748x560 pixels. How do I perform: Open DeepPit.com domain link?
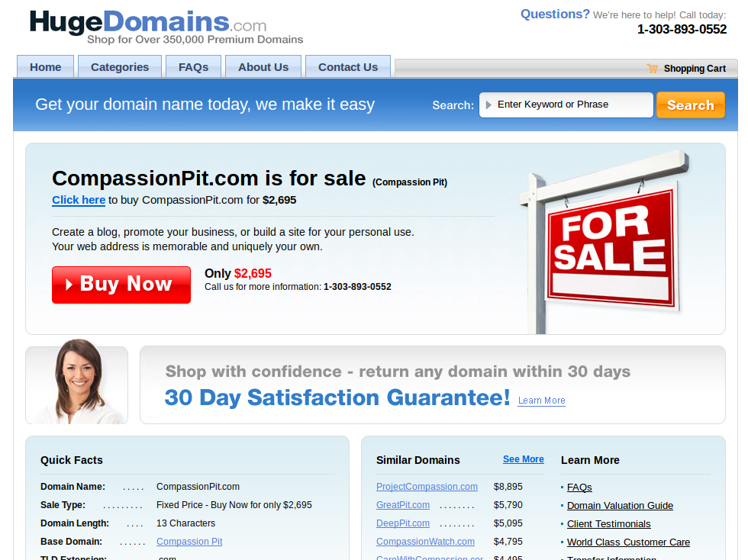click(403, 523)
